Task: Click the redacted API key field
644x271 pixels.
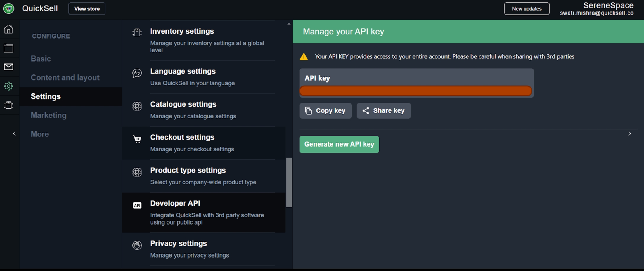Action: click(415, 91)
